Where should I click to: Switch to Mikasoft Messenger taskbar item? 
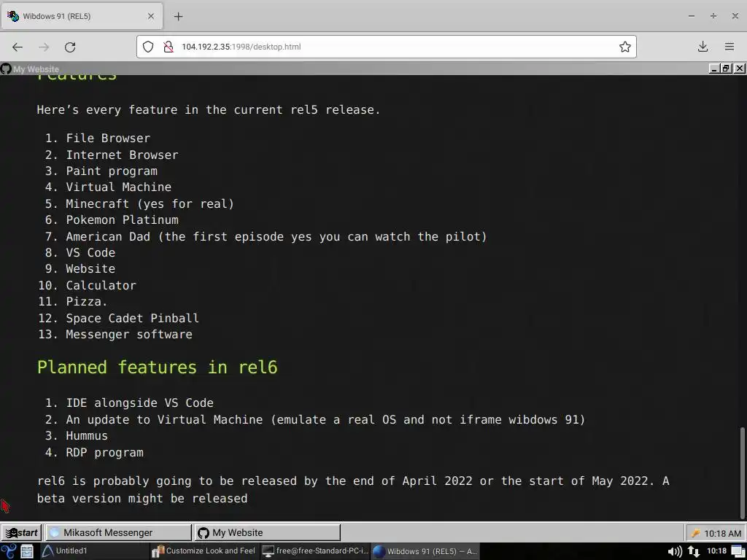point(117,532)
